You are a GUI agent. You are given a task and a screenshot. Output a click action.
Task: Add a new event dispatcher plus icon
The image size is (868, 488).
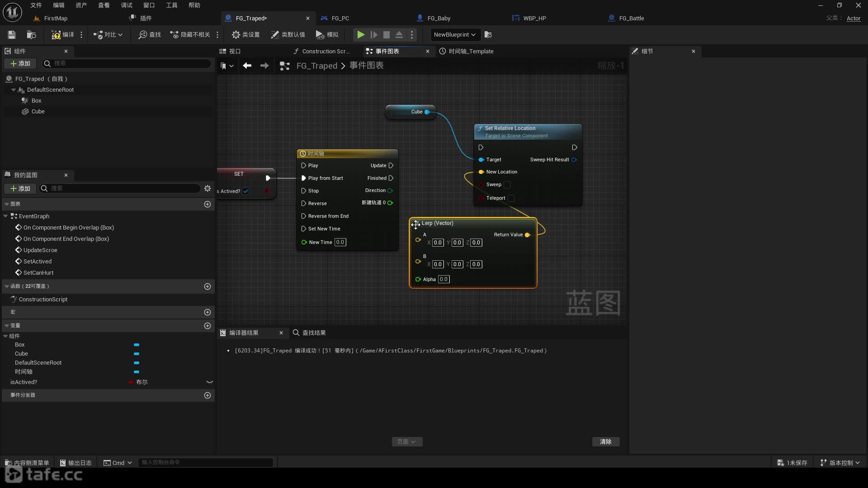pyautogui.click(x=208, y=395)
